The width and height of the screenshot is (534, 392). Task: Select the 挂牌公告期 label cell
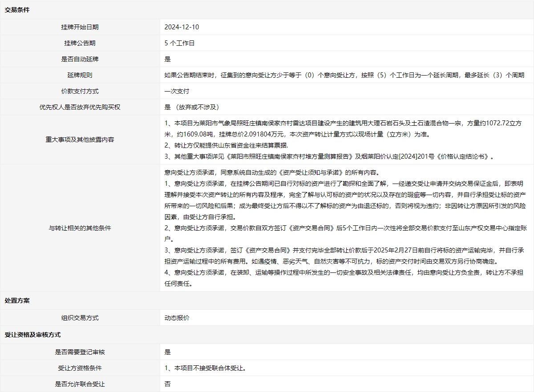80,43
